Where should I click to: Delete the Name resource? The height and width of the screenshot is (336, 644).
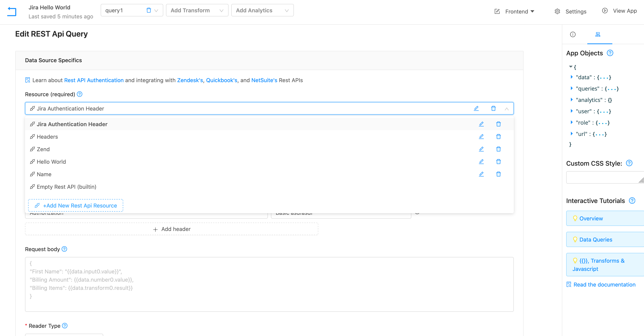coord(499,174)
